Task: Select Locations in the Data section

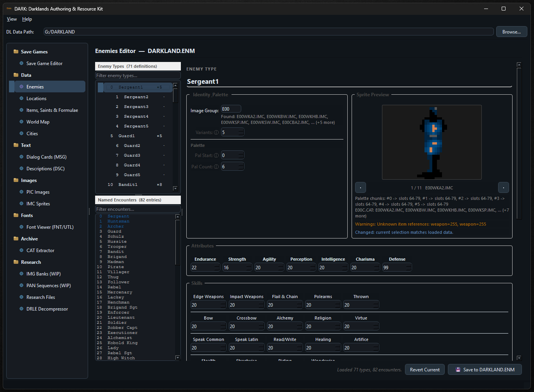Action: click(x=36, y=99)
